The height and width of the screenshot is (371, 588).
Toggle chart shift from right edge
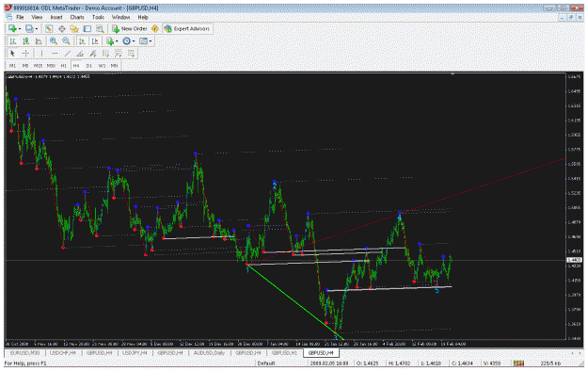tap(94, 40)
